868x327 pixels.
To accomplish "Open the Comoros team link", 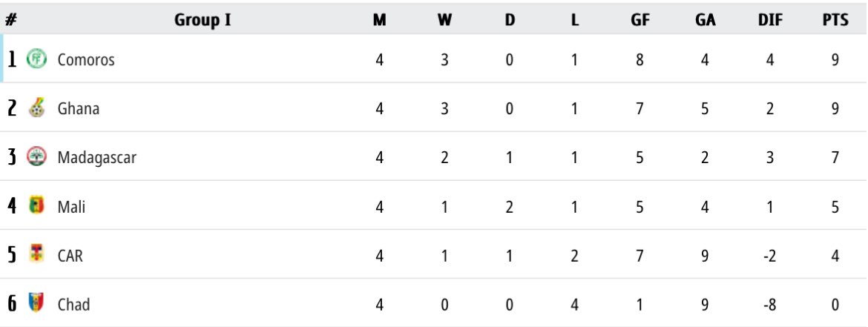I will 86,60.
